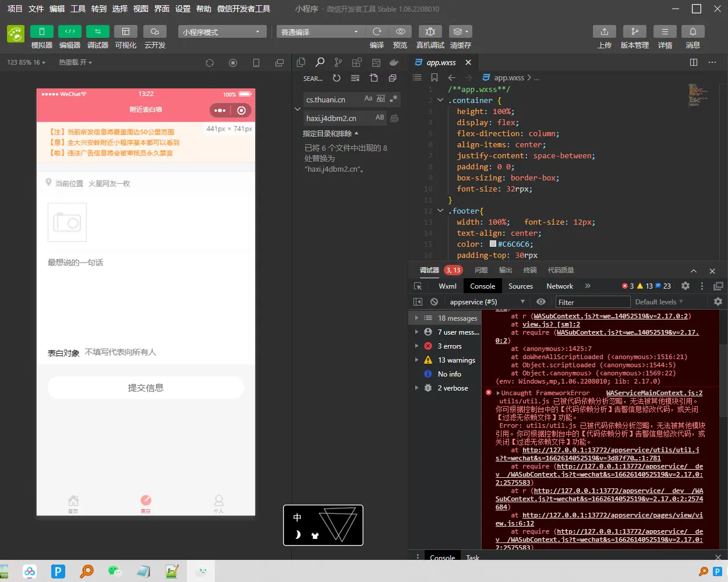Image resolution: width=728 pixels, height=582 pixels.
Task: Click the #C6C6C6 color swatch
Action: click(x=493, y=244)
